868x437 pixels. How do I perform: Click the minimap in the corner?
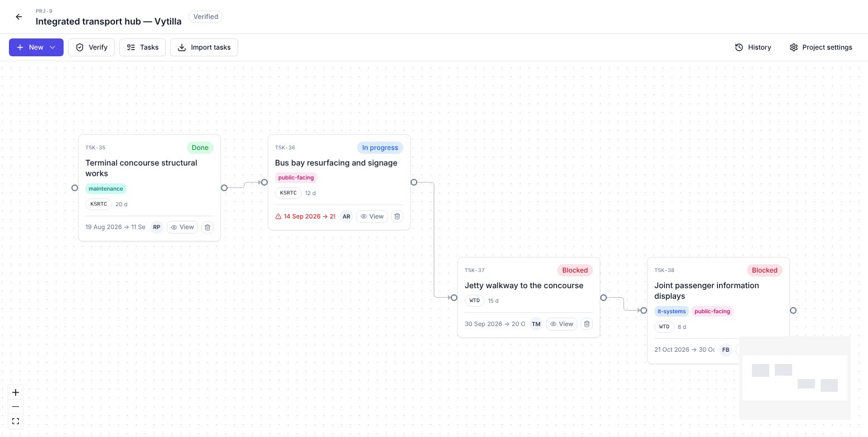[x=795, y=378]
